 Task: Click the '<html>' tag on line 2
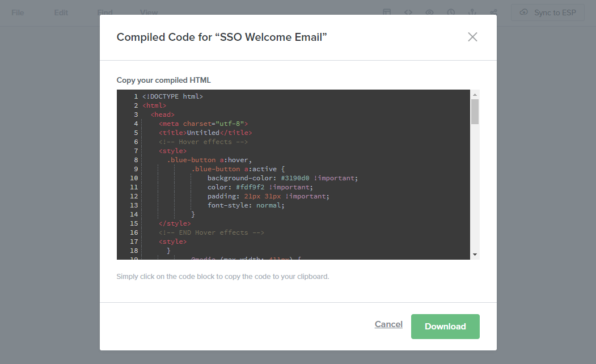point(154,105)
